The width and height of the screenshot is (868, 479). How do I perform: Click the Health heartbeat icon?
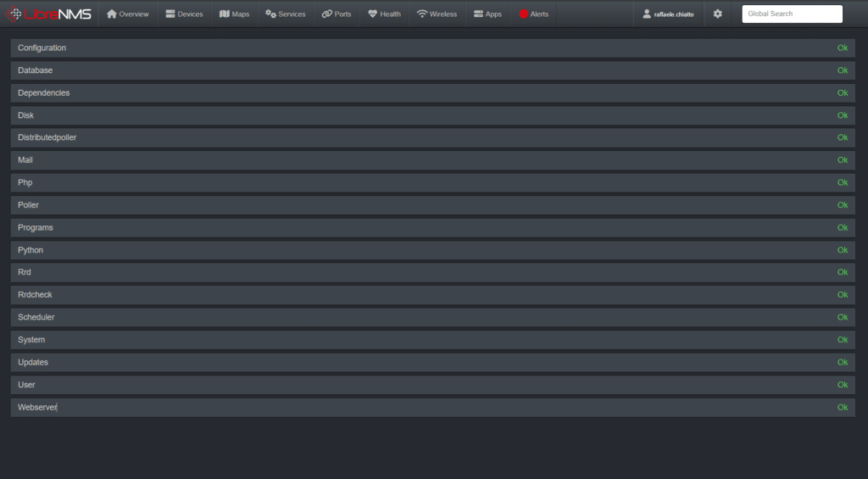point(372,14)
